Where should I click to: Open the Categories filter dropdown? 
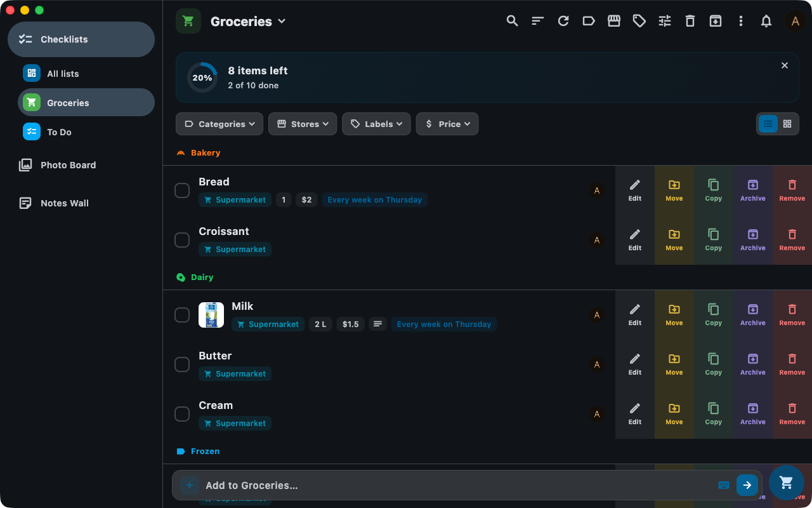(x=219, y=124)
